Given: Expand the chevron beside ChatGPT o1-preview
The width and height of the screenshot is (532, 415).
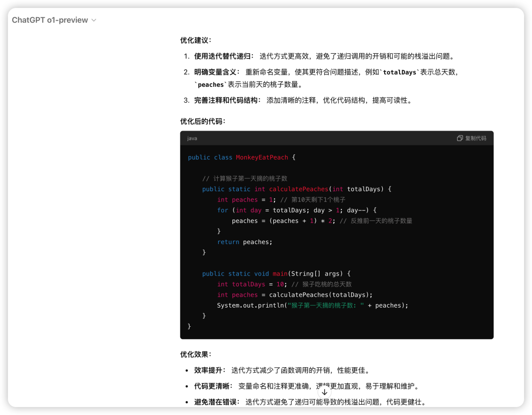Looking at the screenshot, I should point(94,20).
